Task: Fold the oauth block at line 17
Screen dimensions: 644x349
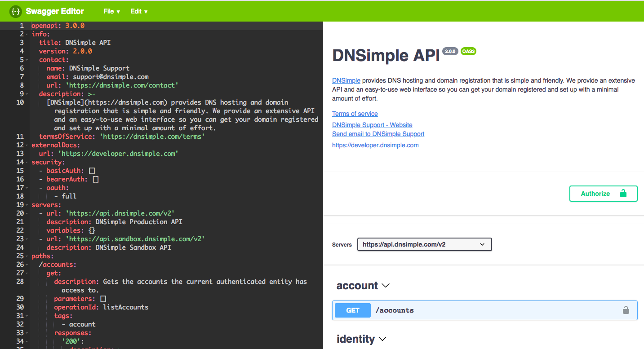Action: pyautogui.click(x=27, y=188)
